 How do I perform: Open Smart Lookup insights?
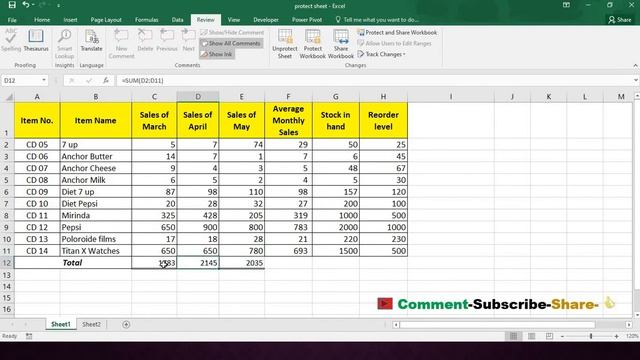coord(64,44)
